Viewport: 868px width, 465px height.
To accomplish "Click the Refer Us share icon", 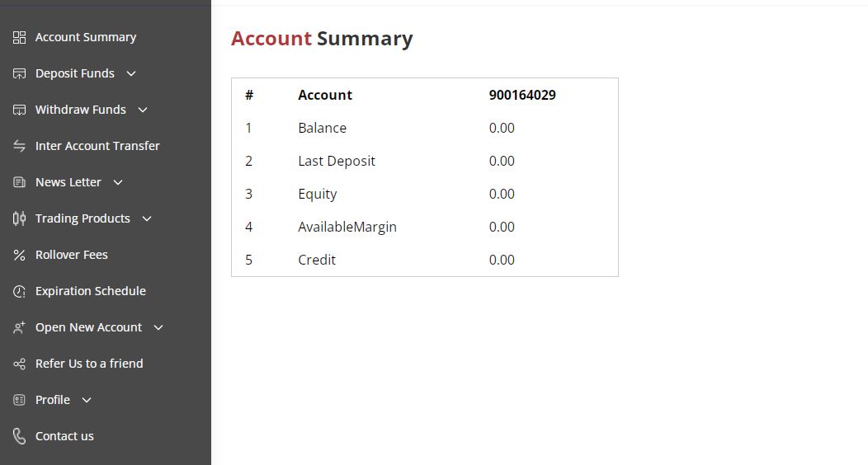I will (19, 364).
